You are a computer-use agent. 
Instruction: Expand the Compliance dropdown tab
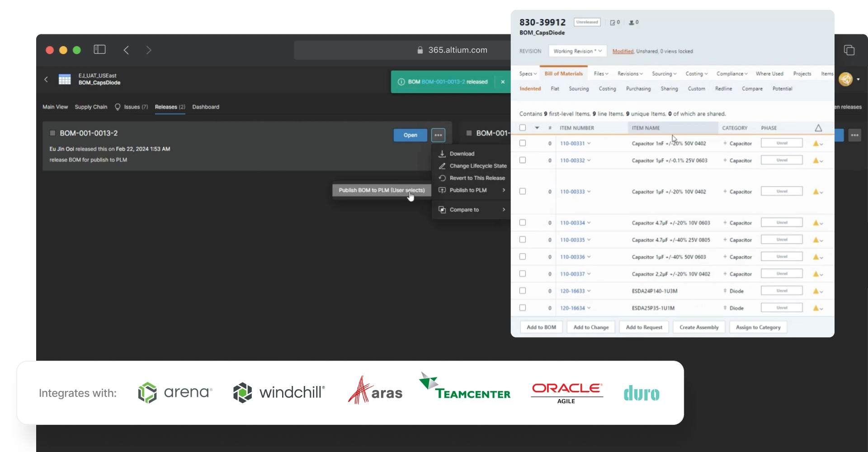pos(732,74)
